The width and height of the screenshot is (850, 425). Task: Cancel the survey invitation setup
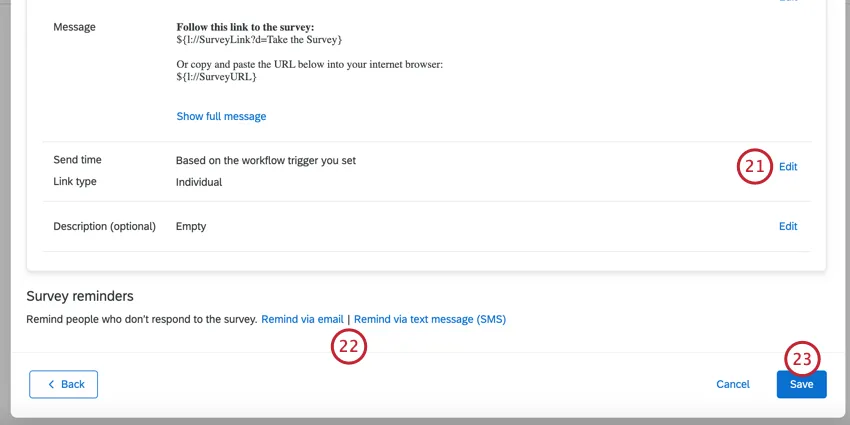(x=733, y=384)
